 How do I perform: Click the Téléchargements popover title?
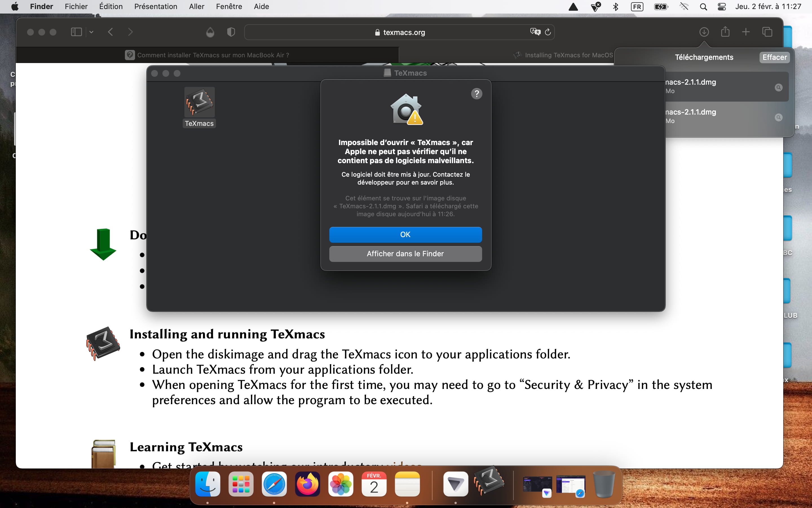coord(704,57)
